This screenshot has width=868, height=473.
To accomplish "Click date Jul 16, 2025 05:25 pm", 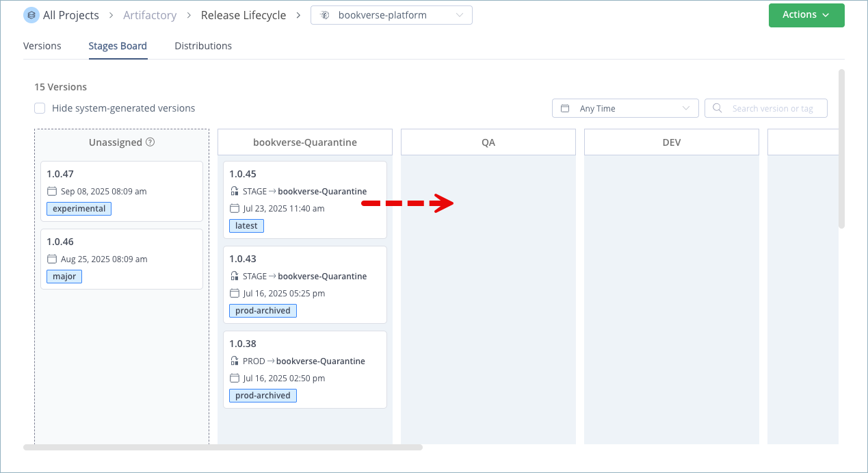I will [x=284, y=294].
